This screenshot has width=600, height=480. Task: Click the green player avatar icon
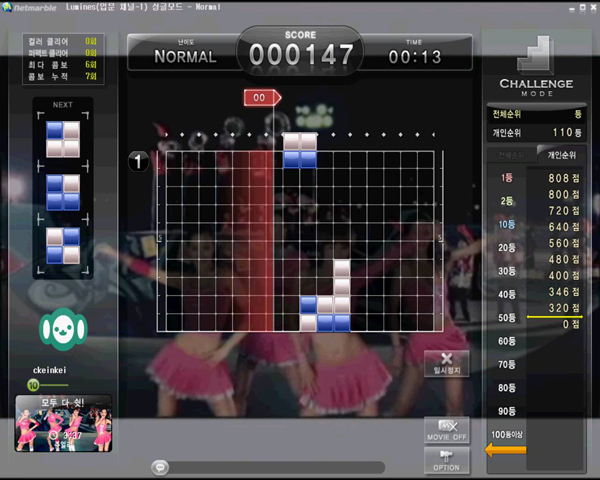pyautogui.click(x=62, y=328)
